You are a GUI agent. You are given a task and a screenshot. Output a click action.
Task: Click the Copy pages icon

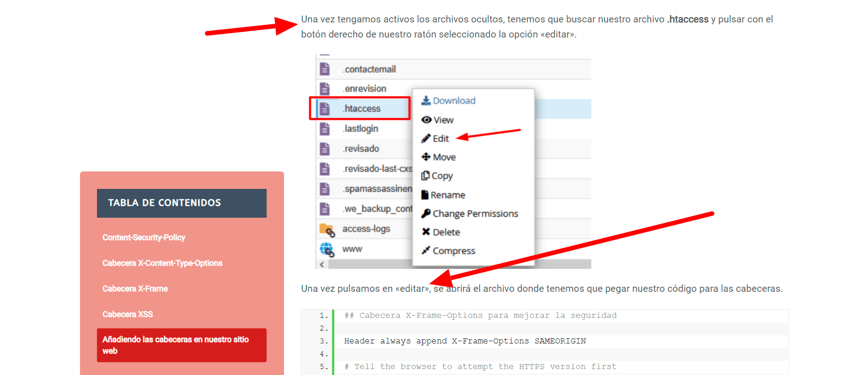coord(425,176)
